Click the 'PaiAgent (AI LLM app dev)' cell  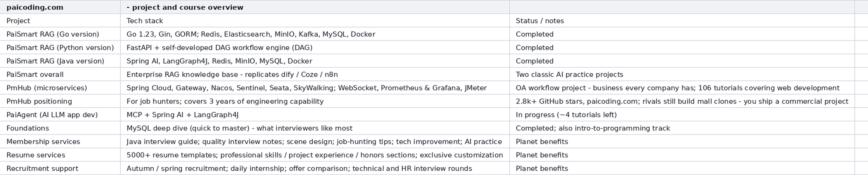coord(60,115)
